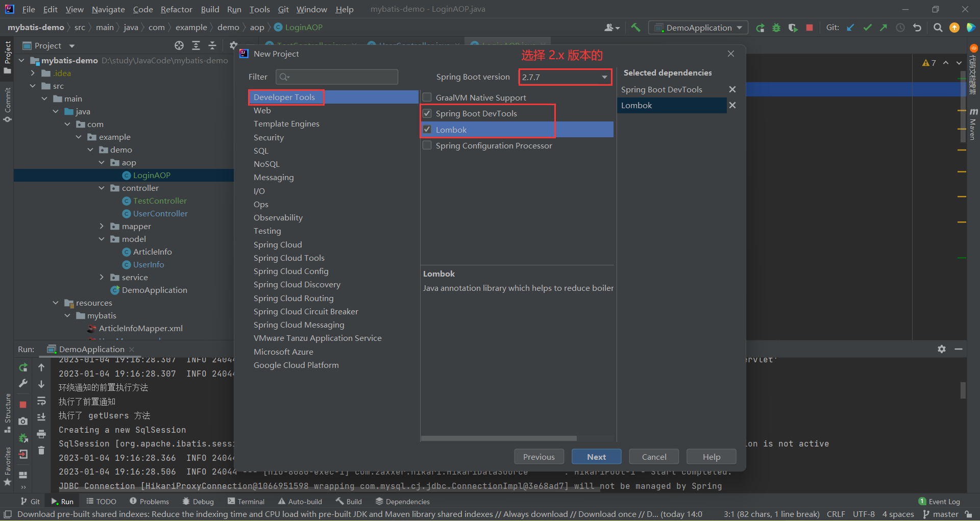Click the rollback undo arrow icon
This screenshot has height=521, width=980.
917,28
